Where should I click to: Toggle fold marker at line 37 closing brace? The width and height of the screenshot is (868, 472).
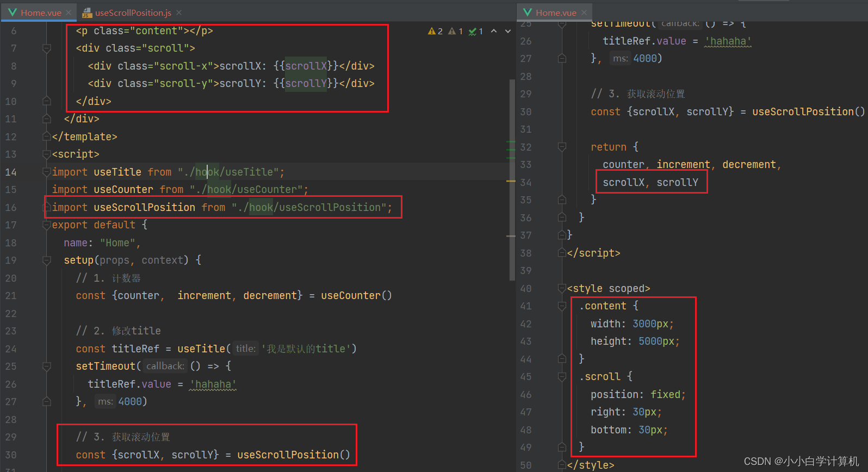(562, 235)
